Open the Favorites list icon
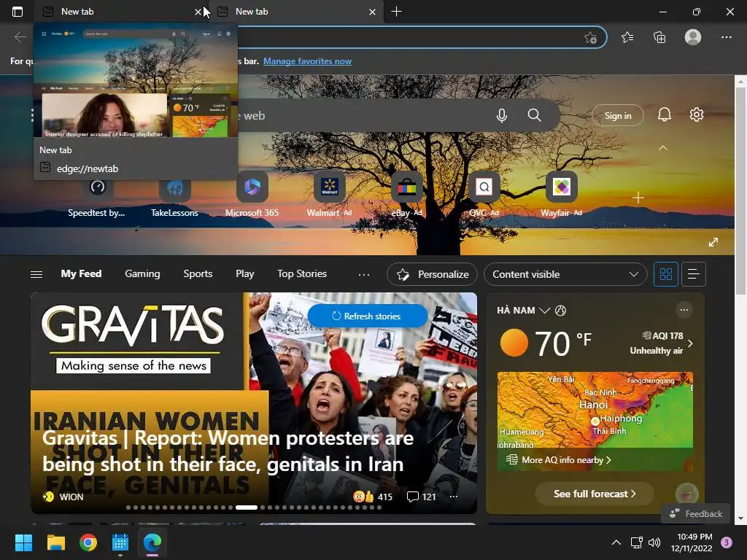 click(x=627, y=37)
